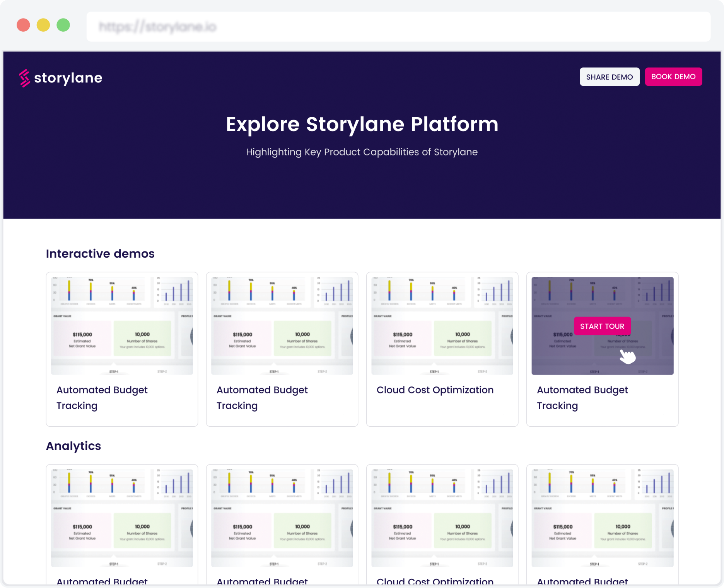Click second Automated Budget Tracking title in Interactive demos
Viewport: 724px width, 588px height.
pos(262,398)
